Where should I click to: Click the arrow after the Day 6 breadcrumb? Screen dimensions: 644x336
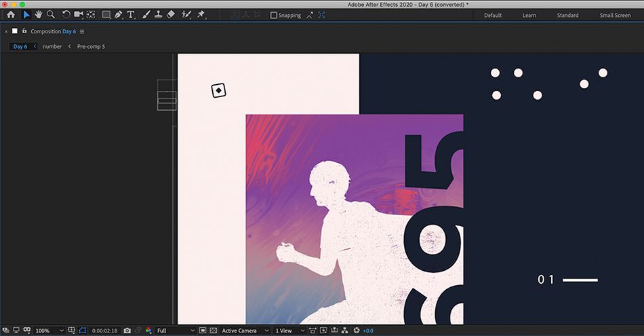tap(35, 46)
